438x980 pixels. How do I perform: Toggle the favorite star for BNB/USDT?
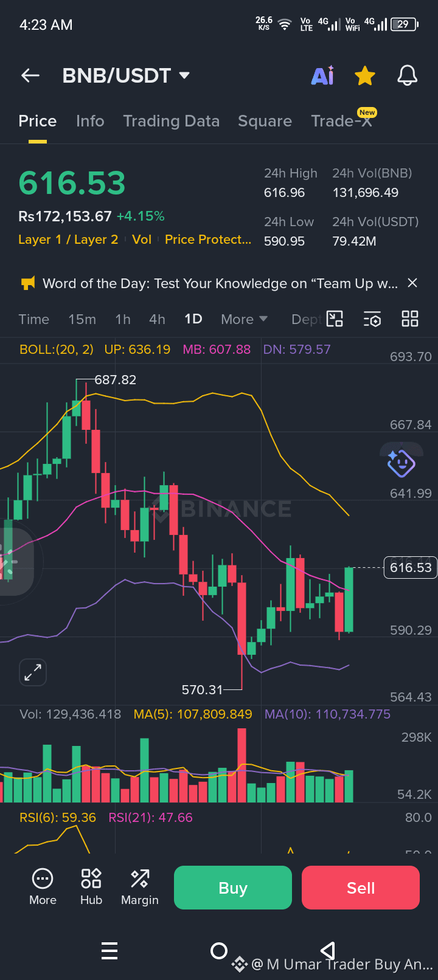point(365,76)
